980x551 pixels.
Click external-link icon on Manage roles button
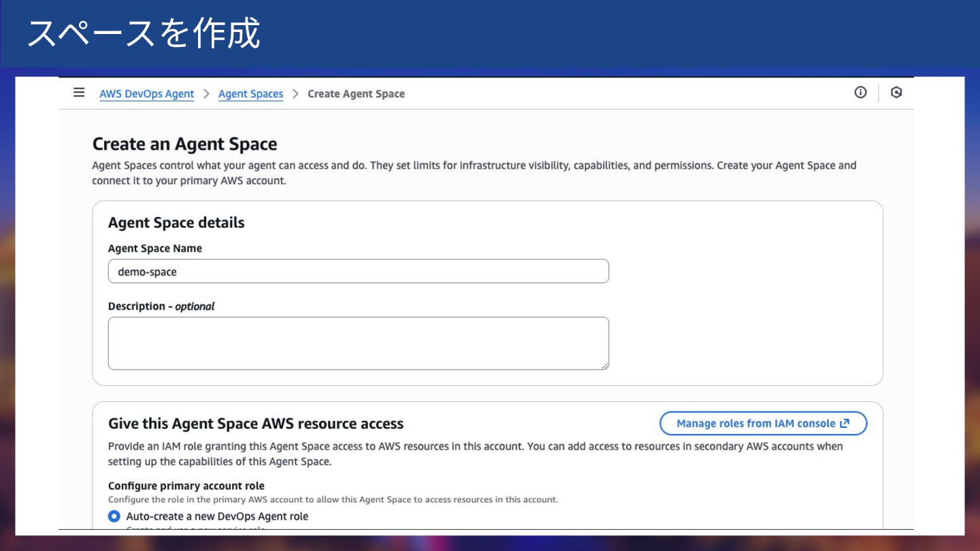(845, 423)
